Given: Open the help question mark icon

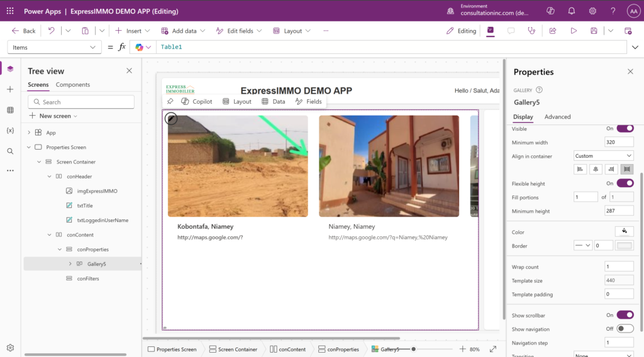Looking at the screenshot, I should pos(613,11).
